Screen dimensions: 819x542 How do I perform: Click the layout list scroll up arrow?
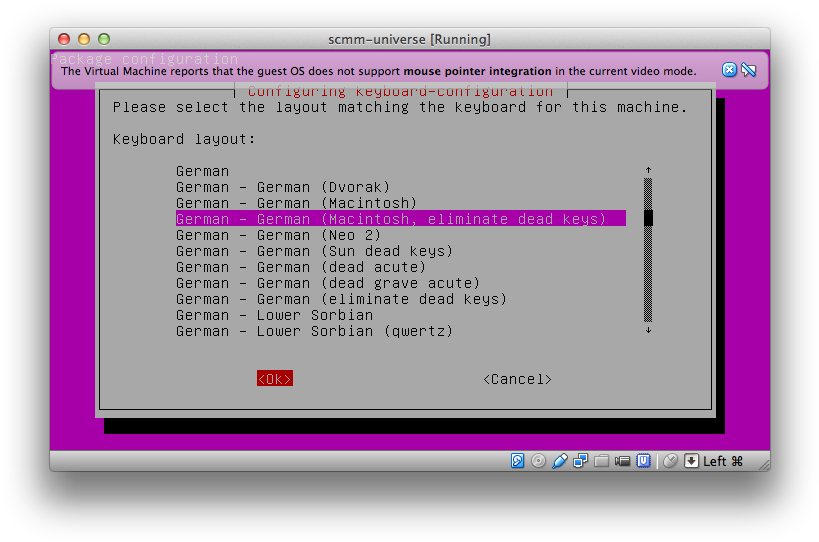[x=648, y=171]
